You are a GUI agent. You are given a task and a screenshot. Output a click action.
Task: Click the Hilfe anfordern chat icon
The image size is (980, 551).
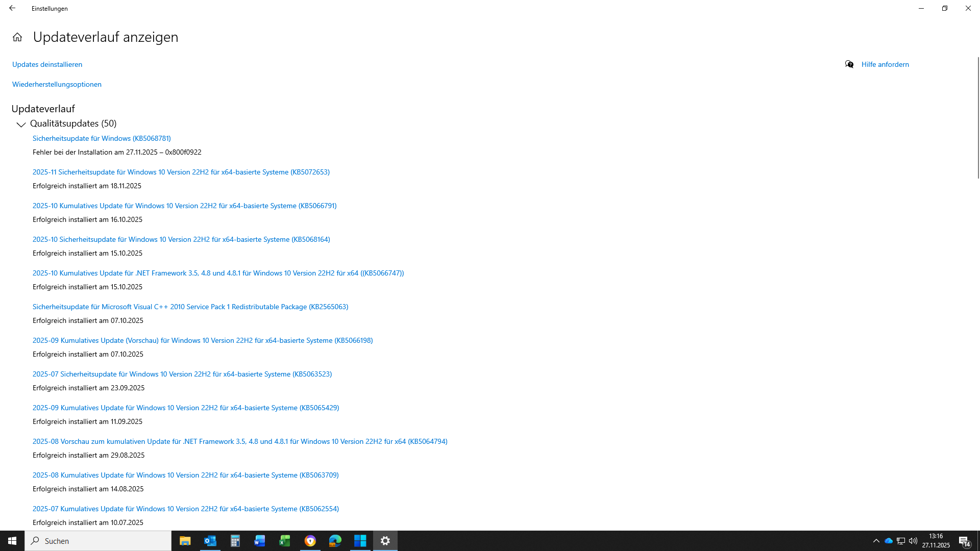click(x=849, y=64)
